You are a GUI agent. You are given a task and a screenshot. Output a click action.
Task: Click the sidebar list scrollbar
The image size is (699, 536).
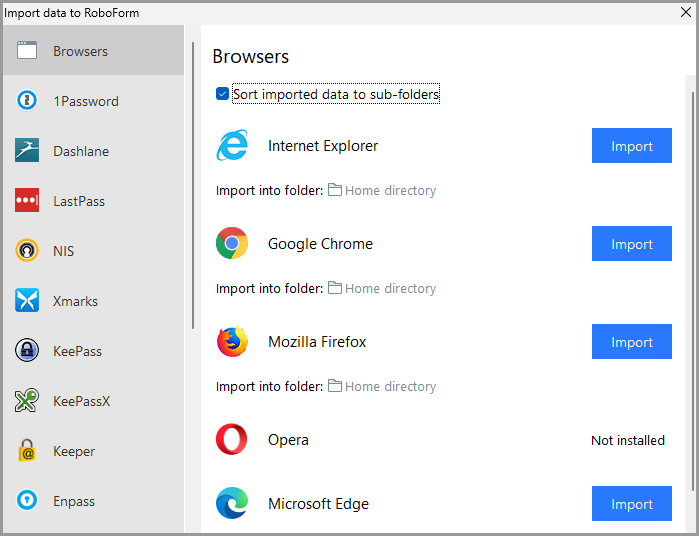[x=193, y=186]
